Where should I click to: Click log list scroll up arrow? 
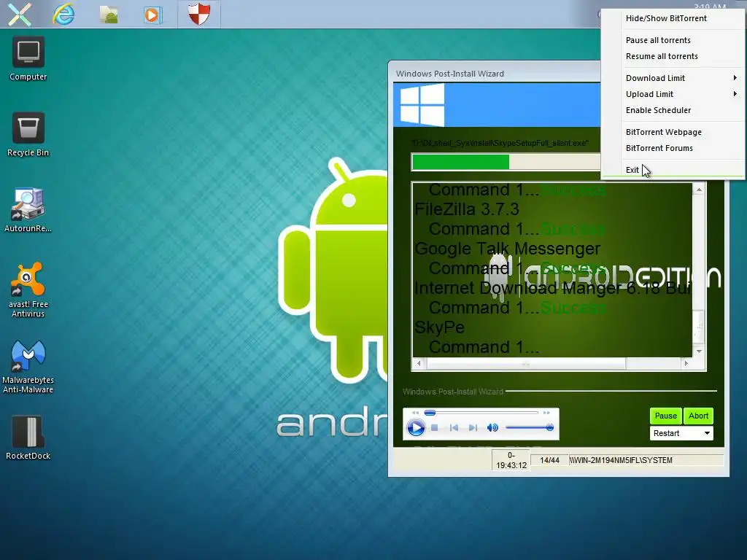(x=699, y=190)
